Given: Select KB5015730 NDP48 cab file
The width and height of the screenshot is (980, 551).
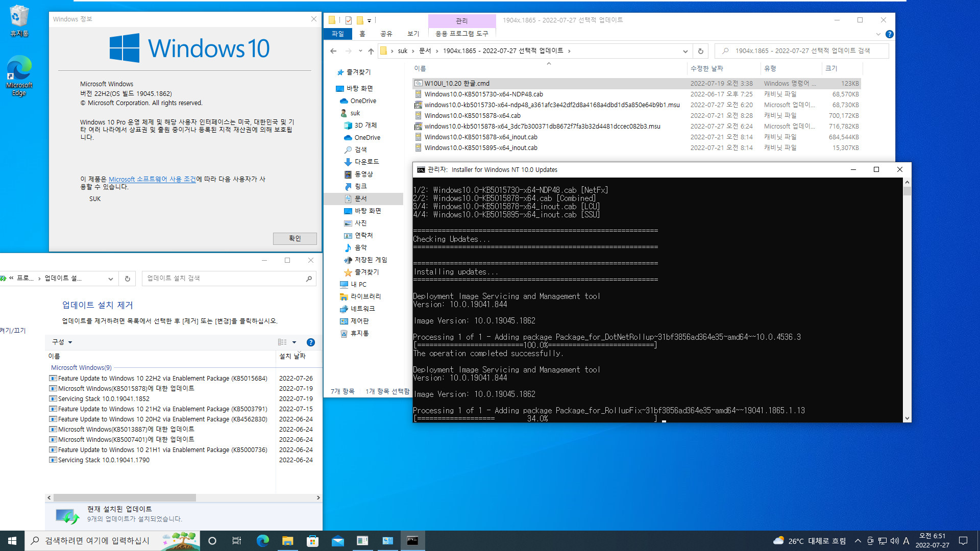Looking at the screenshot, I should (x=636, y=94).
